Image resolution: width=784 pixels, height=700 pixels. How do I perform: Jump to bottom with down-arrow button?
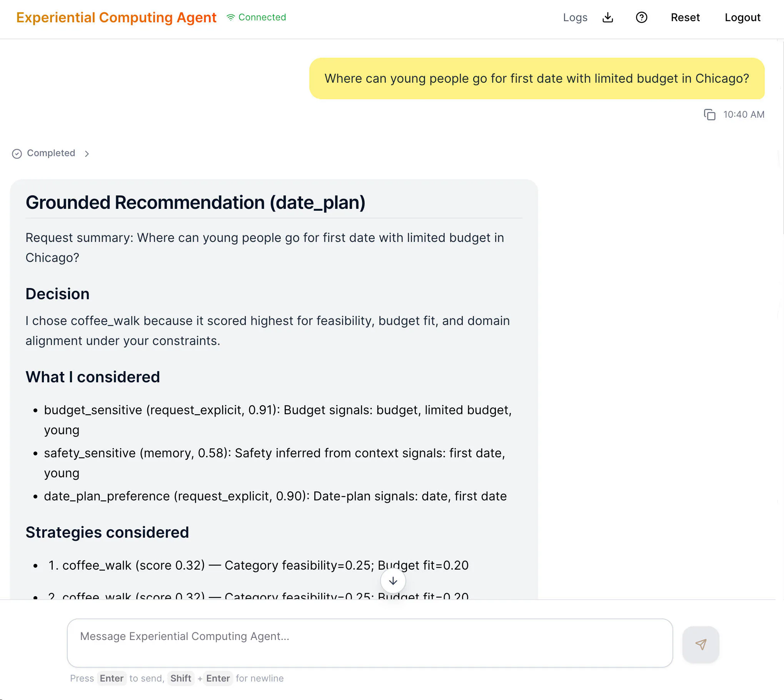393,581
